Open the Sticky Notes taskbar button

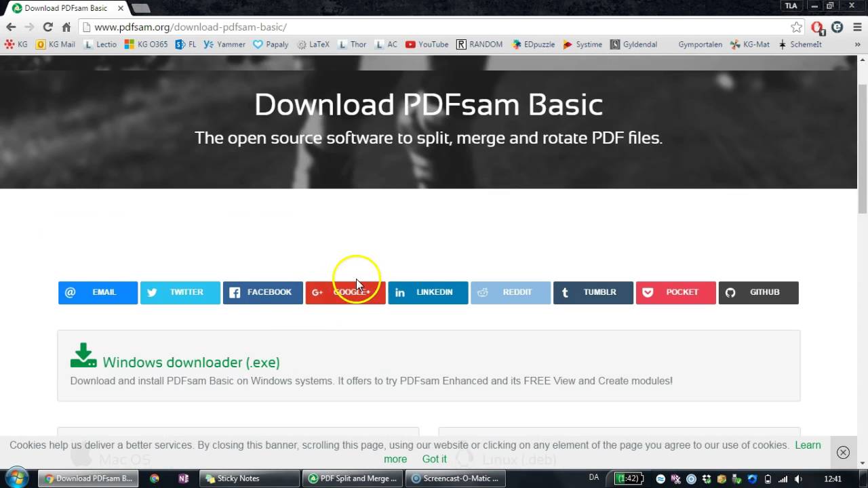(249, 479)
